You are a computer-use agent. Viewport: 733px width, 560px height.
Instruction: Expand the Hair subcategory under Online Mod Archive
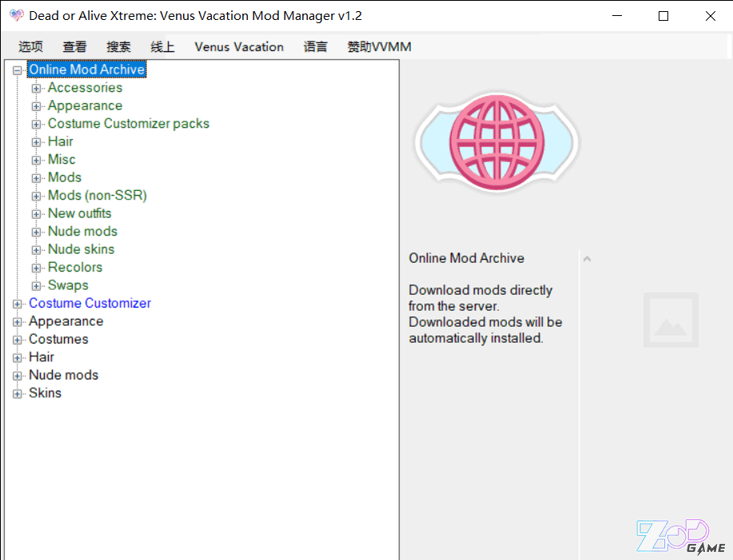coord(36,142)
